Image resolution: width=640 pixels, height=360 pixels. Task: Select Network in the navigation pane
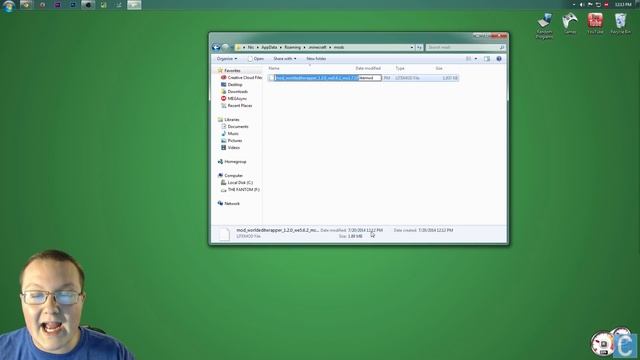click(229, 203)
